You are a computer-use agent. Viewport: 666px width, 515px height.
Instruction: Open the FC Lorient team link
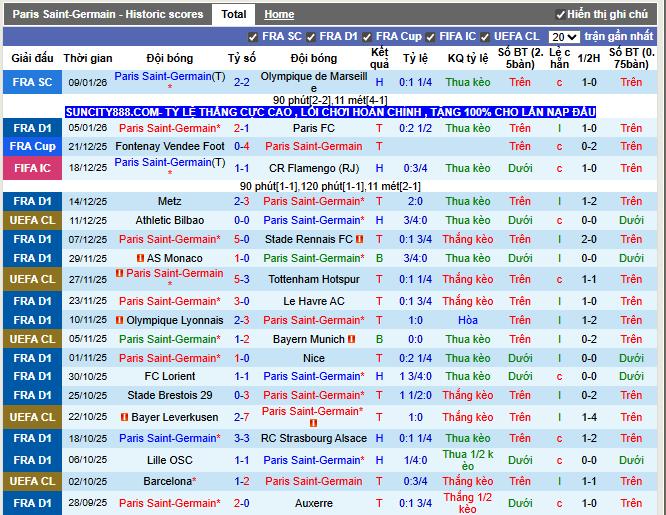[170, 376]
